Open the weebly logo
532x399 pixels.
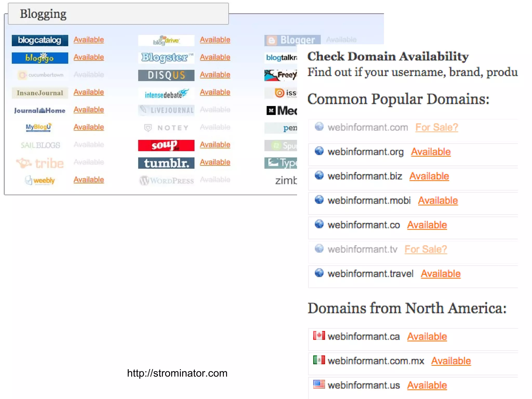(x=40, y=180)
